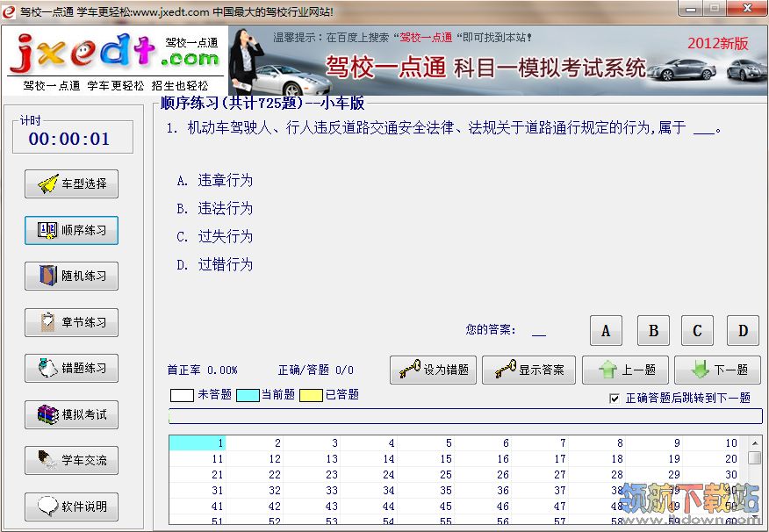Jump to question 5 in the grid
Image resolution: width=769 pixels, height=532 pixels.
pos(425,442)
